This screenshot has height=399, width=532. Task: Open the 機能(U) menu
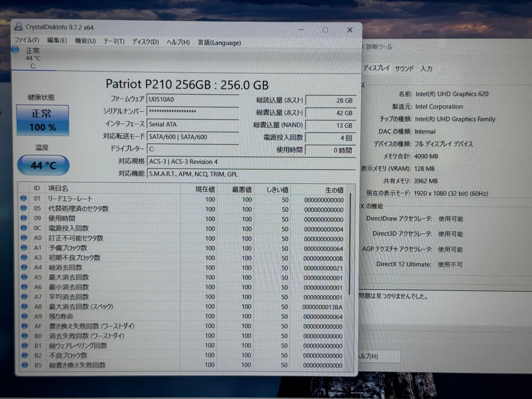click(x=85, y=41)
